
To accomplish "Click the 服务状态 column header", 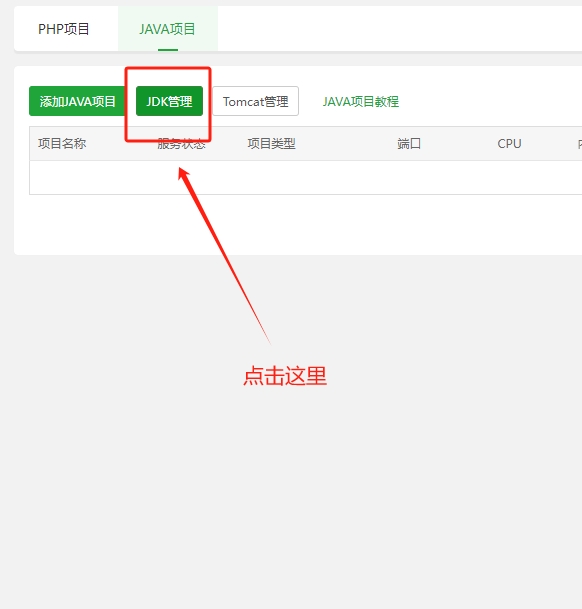I will click(x=181, y=144).
